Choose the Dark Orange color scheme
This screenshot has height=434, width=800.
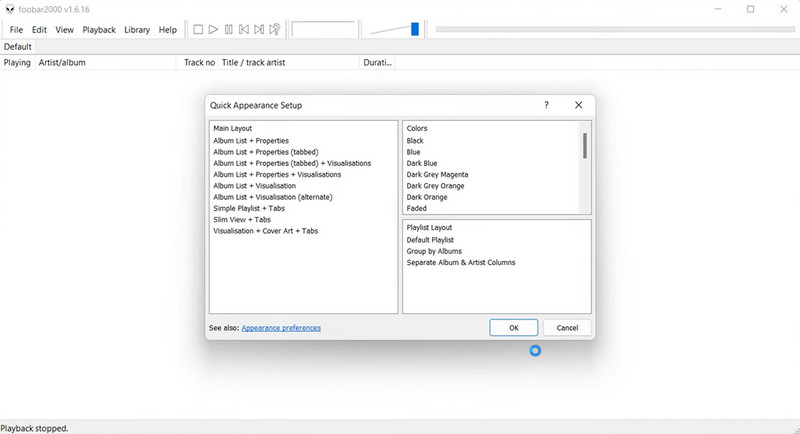[x=427, y=197]
